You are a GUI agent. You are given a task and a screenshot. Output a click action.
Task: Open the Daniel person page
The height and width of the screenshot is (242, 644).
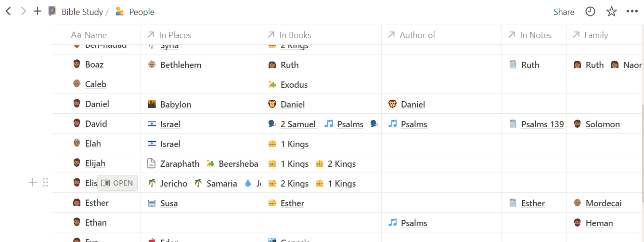point(97,104)
